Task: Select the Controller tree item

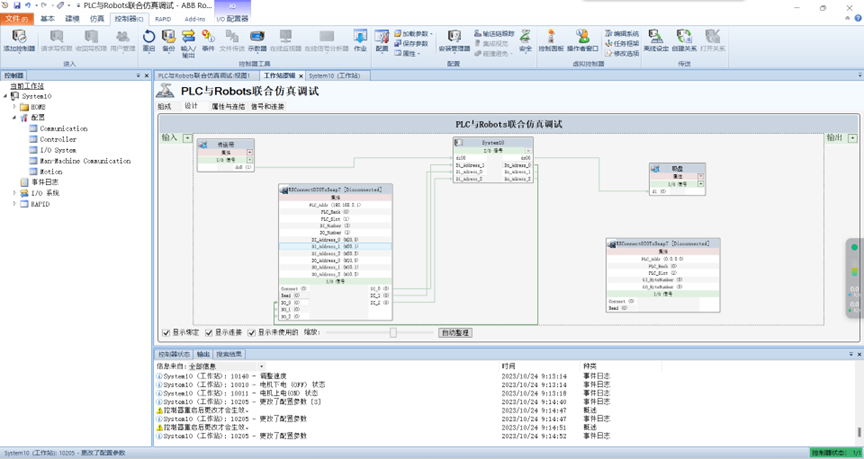Action: coord(58,139)
